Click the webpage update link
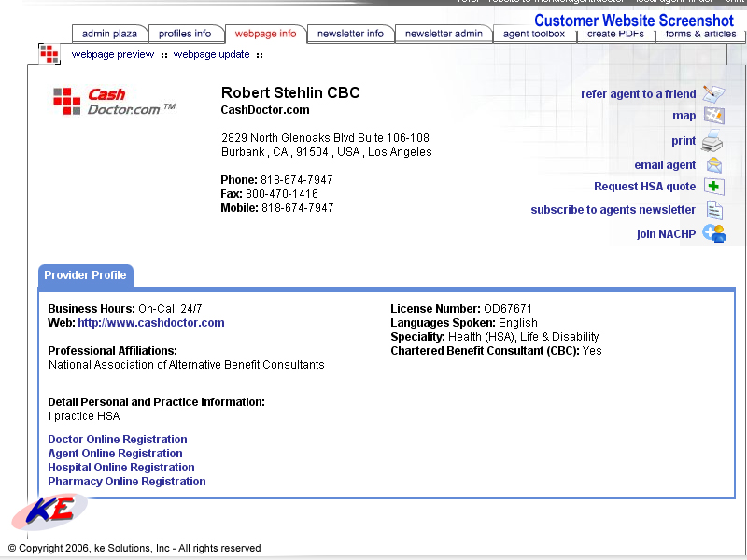 click(x=212, y=54)
